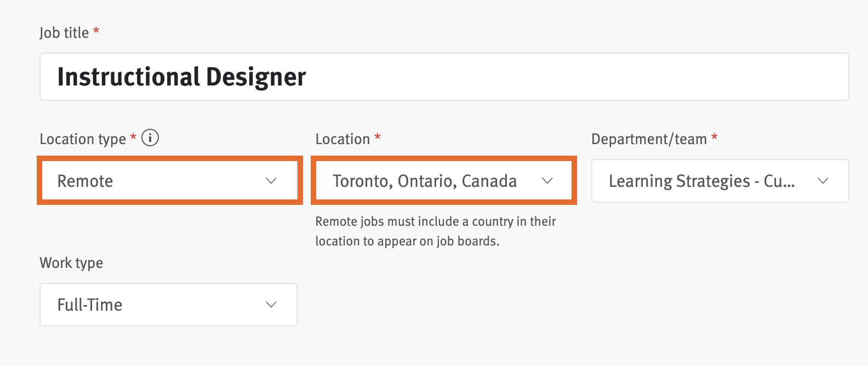This screenshot has height=366, width=868.
Task: Click the Department/team label
Action: 649,139
